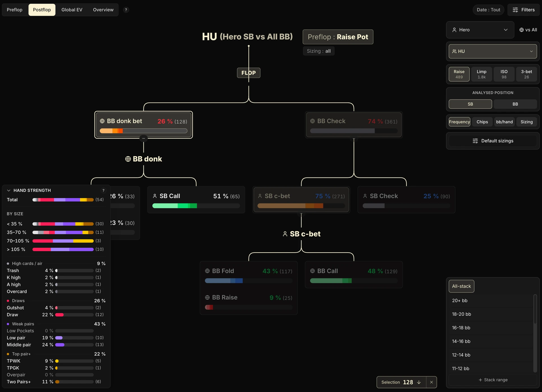This screenshot has width=542, height=392.
Task: Collapse the Hand Strength panel chevron
Action: pyautogui.click(x=9, y=190)
